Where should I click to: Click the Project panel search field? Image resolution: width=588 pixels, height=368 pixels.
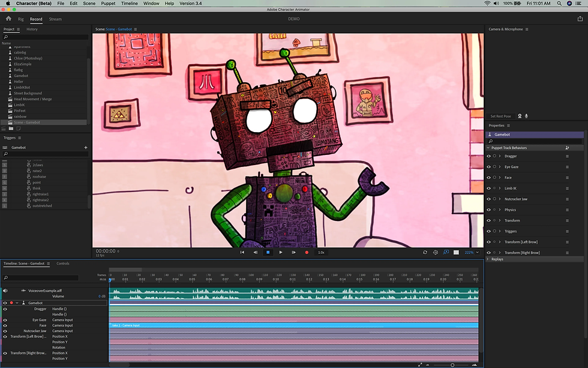coord(46,37)
